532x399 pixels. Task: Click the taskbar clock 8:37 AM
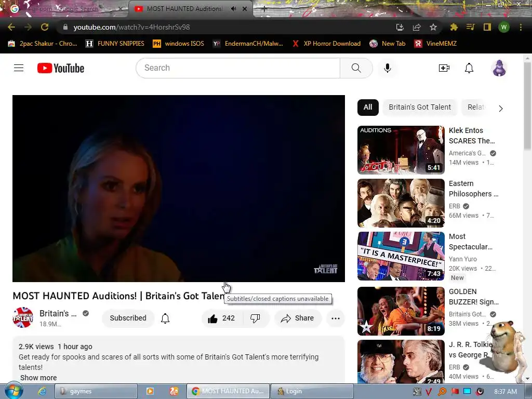pyautogui.click(x=506, y=392)
